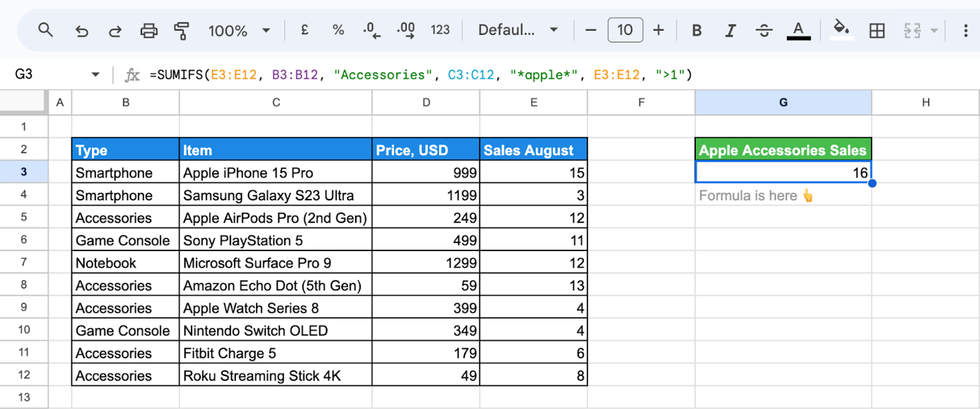This screenshot has width=980, height=409.
Task: Open the borders tool
Action: coord(877,30)
